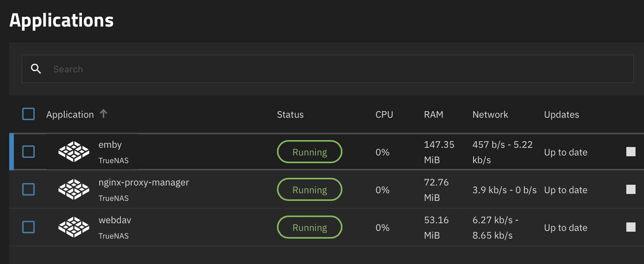Click the Network column header
Viewport: 644px width, 264px height.
(490, 115)
